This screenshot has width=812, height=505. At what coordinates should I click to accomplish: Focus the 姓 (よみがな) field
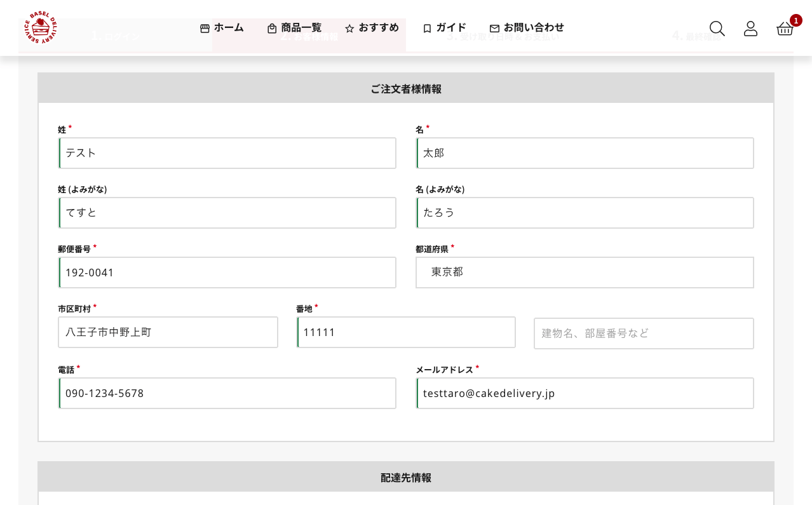pos(227,213)
